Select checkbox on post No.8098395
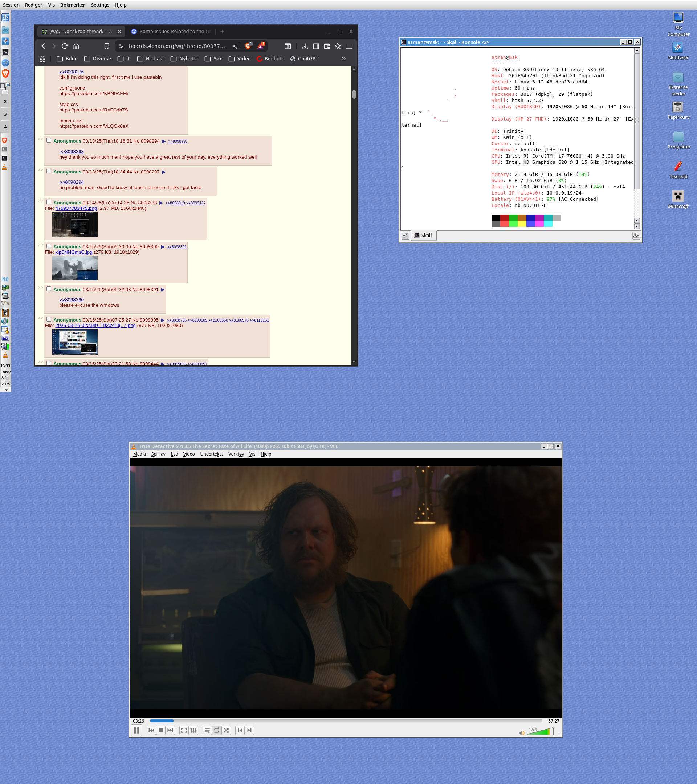Viewport: 697px width, 784px height. point(49,319)
